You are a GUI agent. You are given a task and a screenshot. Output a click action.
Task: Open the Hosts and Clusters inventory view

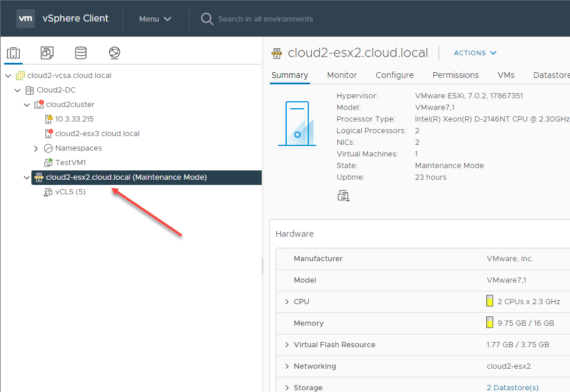tap(13, 54)
